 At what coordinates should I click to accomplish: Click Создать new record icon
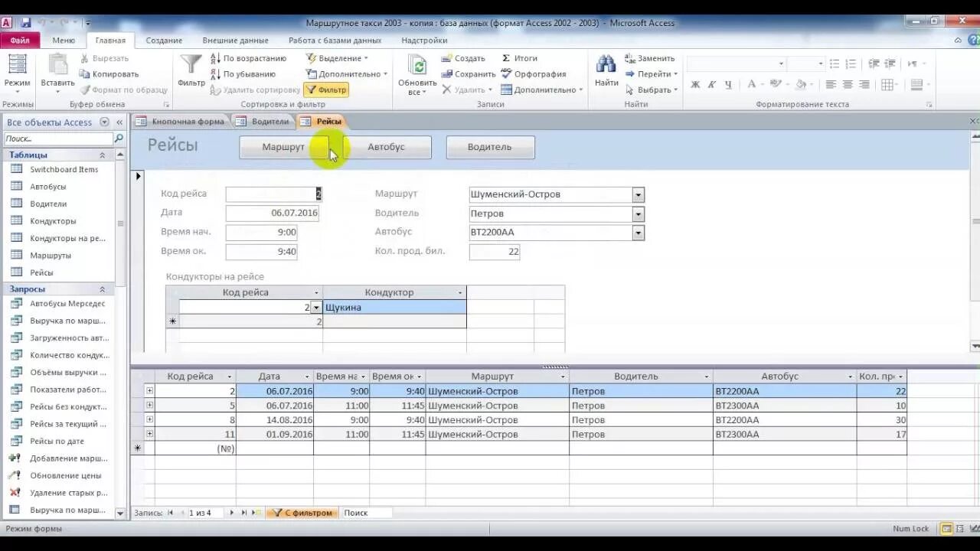[447, 58]
